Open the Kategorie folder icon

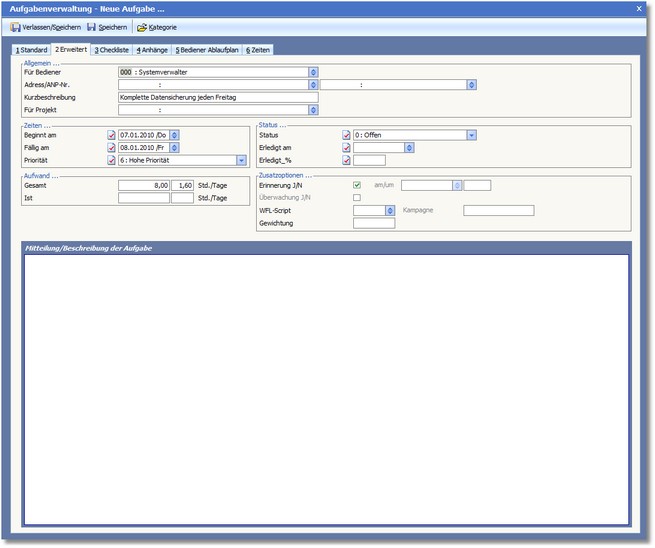click(x=141, y=27)
